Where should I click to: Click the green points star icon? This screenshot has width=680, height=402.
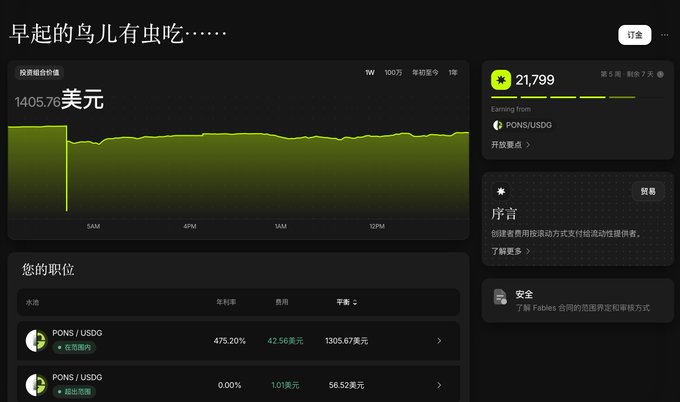[501, 80]
